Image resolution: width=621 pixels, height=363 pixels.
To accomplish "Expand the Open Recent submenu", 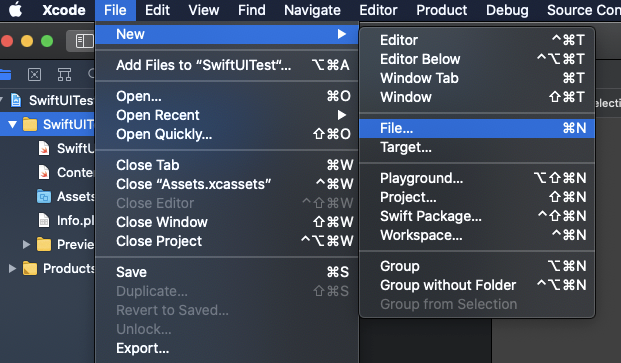I will point(342,115).
